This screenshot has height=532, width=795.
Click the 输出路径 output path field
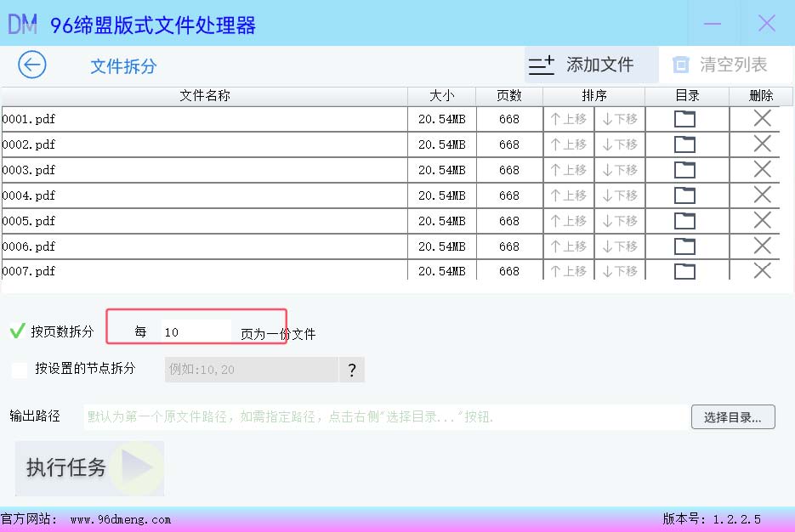pos(384,417)
